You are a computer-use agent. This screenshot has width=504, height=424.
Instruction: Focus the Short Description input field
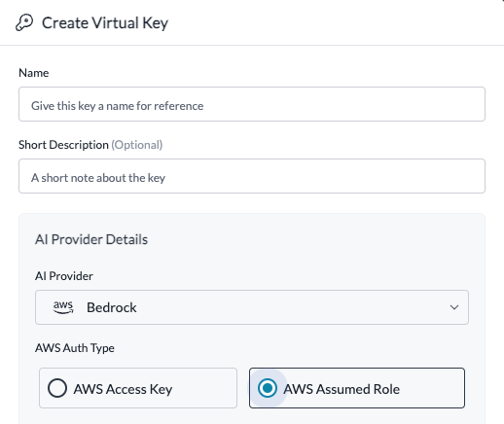click(x=252, y=176)
